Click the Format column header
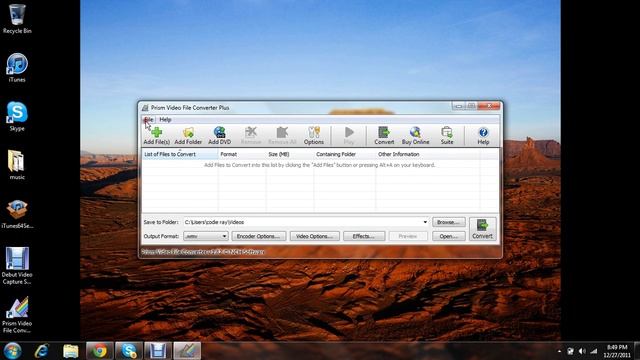 (x=242, y=154)
